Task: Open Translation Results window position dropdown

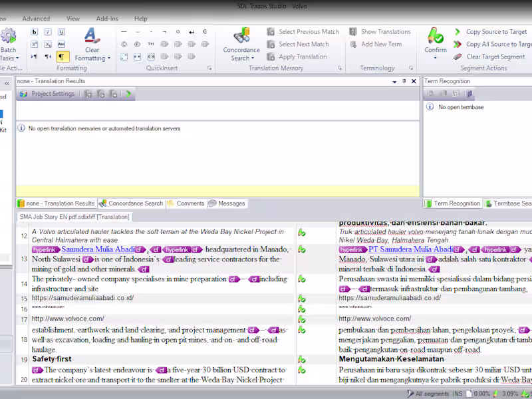Action: click(394, 81)
